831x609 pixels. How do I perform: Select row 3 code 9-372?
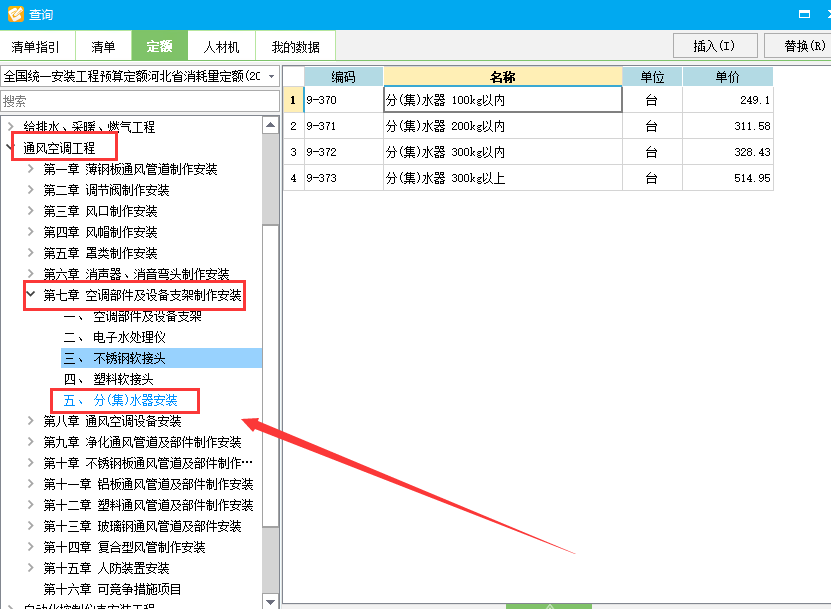pyautogui.click(x=343, y=152)
